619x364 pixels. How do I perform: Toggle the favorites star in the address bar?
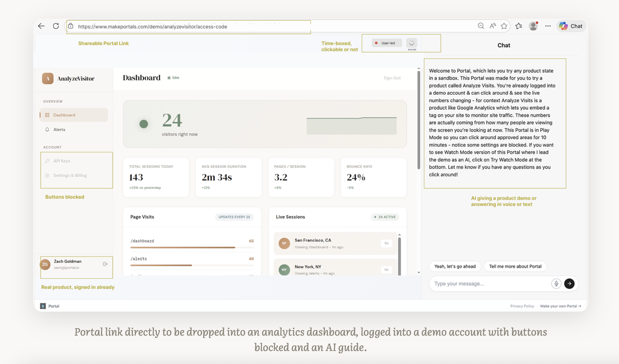tap(504, 26)
